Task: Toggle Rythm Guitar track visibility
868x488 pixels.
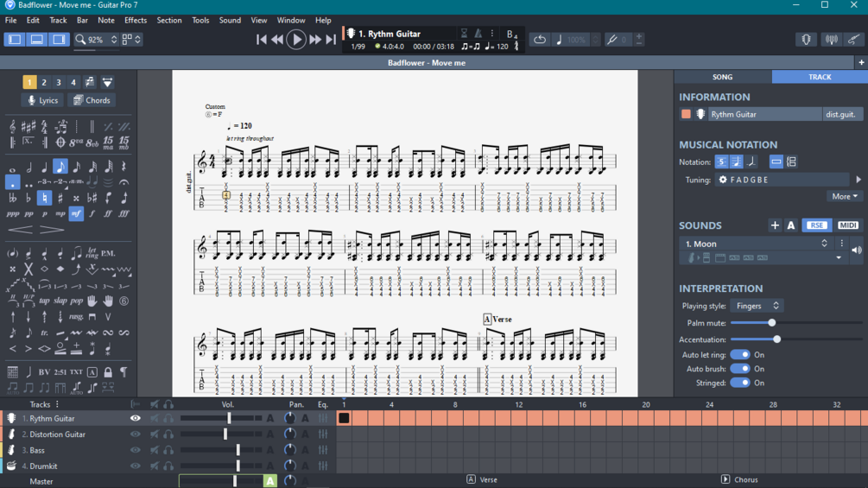Action: coord(135,418)
